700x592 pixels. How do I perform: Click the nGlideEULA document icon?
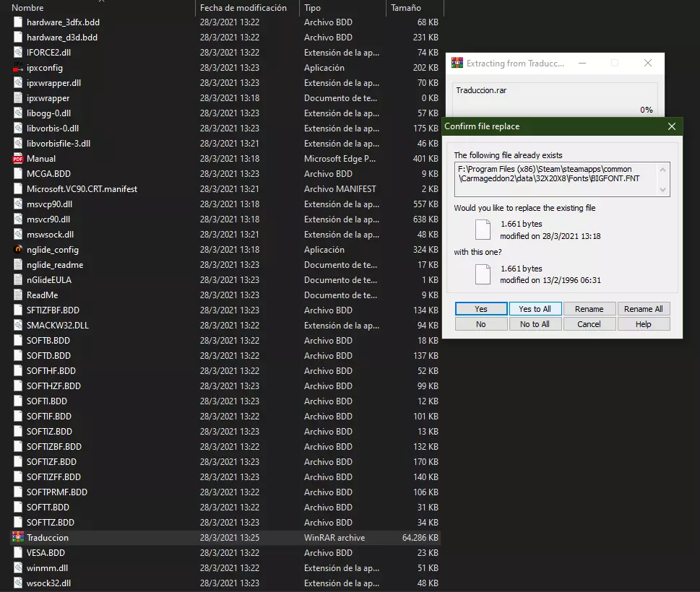(18, 280)
